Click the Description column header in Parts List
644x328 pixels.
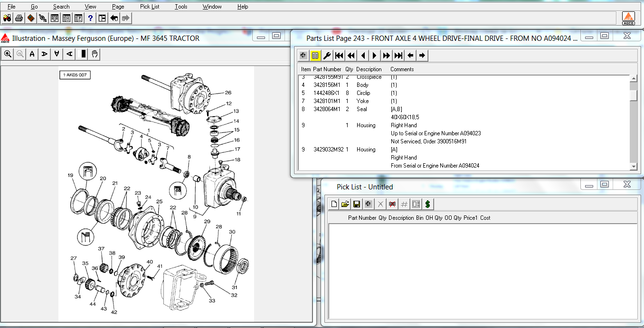369,69
